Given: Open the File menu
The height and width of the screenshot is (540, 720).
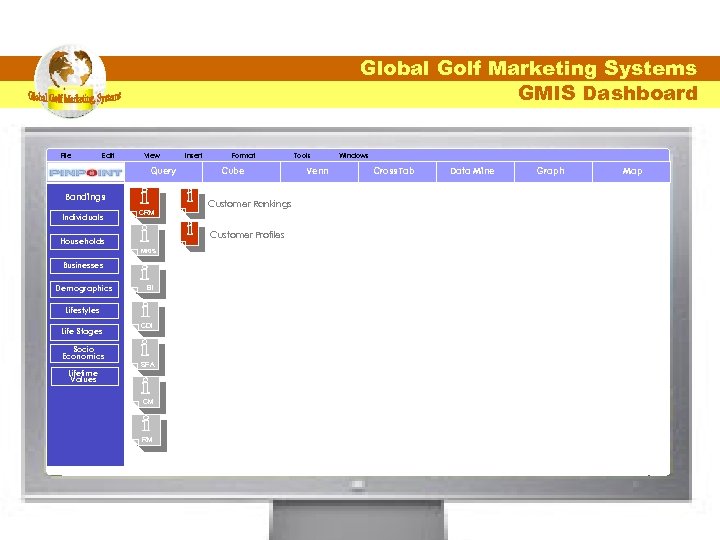Looking at the screenshot, I should 66,156.
